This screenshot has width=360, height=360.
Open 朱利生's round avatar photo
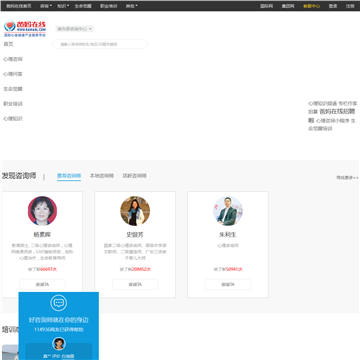[x=228, y=211]
